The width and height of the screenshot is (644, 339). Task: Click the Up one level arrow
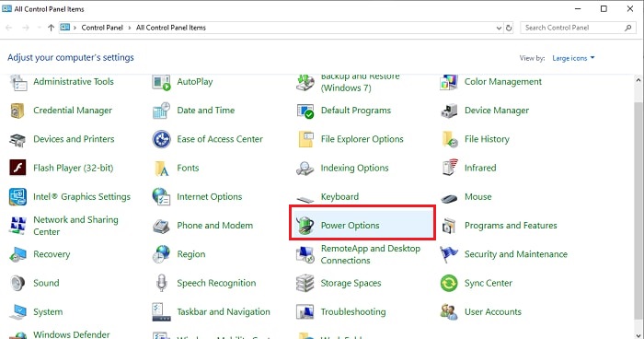[x=51, y=28]
